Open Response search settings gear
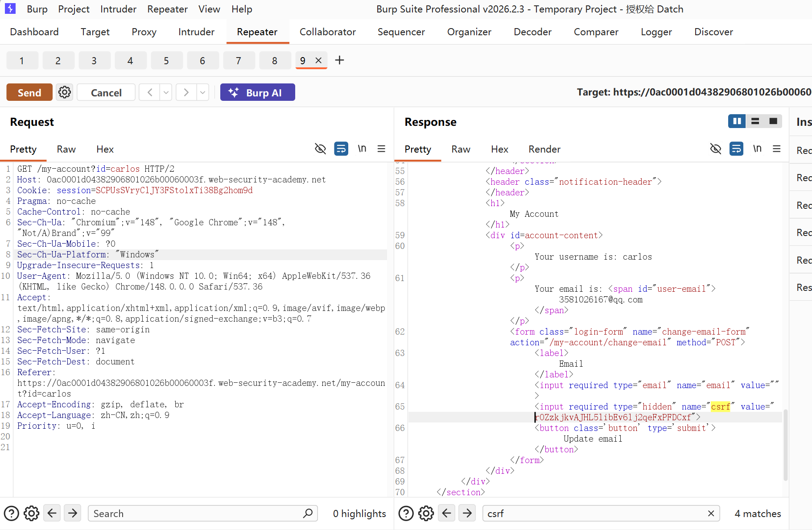This screenshot has height=530, width=812. pyautogui.click(x=426, y=513)
